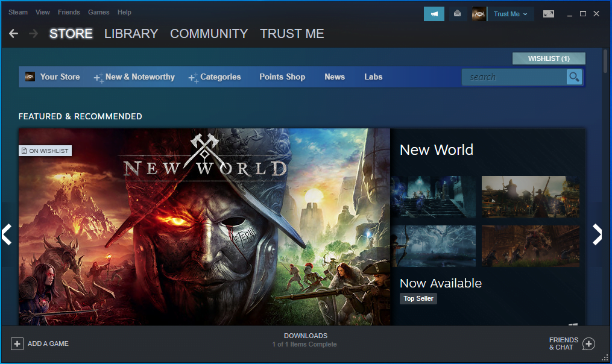
Task: Select the first New World screenshot thumbnail
Action: pos(433,196)
